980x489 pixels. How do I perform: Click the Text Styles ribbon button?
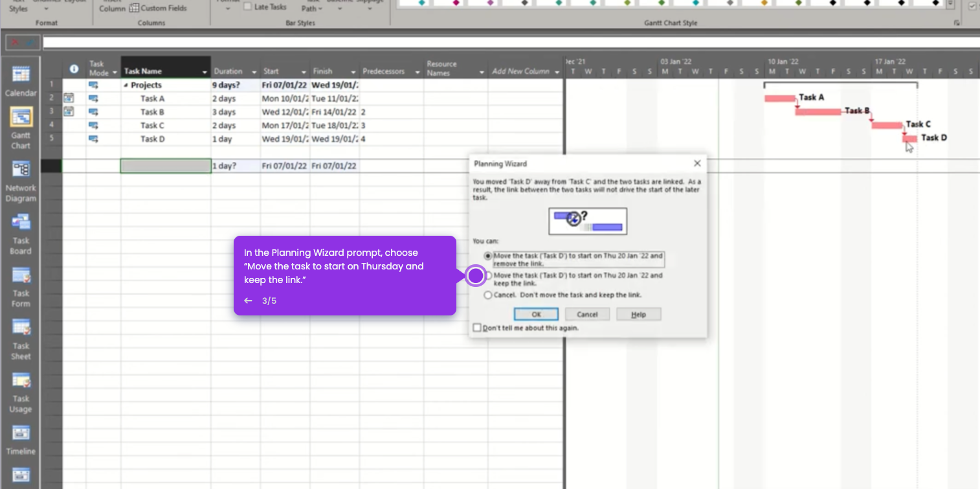18,6
